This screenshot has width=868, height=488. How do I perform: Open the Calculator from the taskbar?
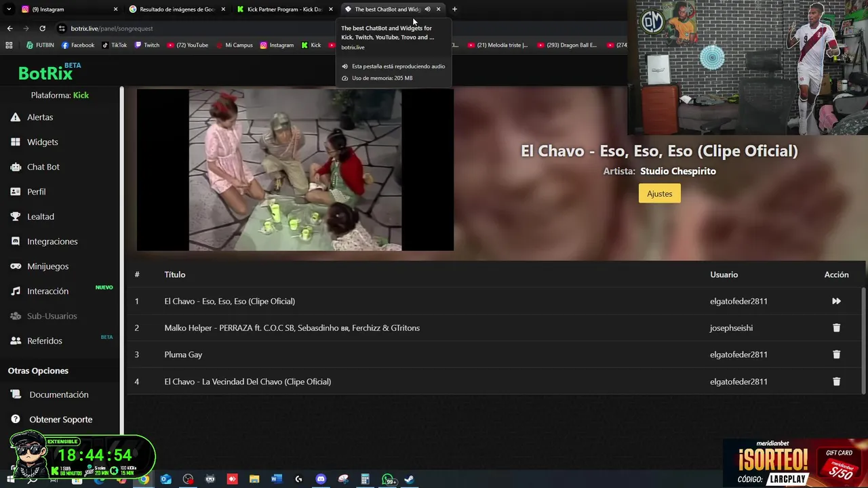(365, 479)
